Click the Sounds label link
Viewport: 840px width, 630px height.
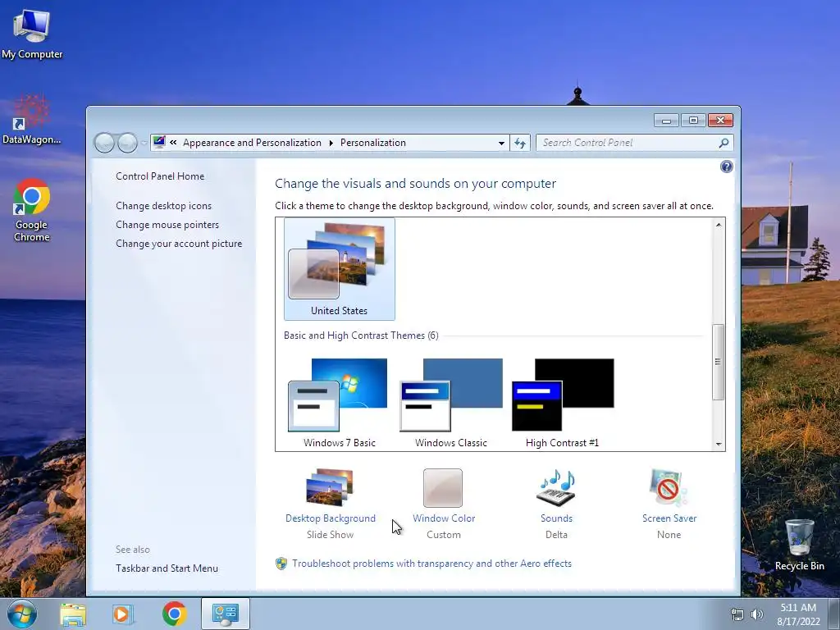(556, 518)
